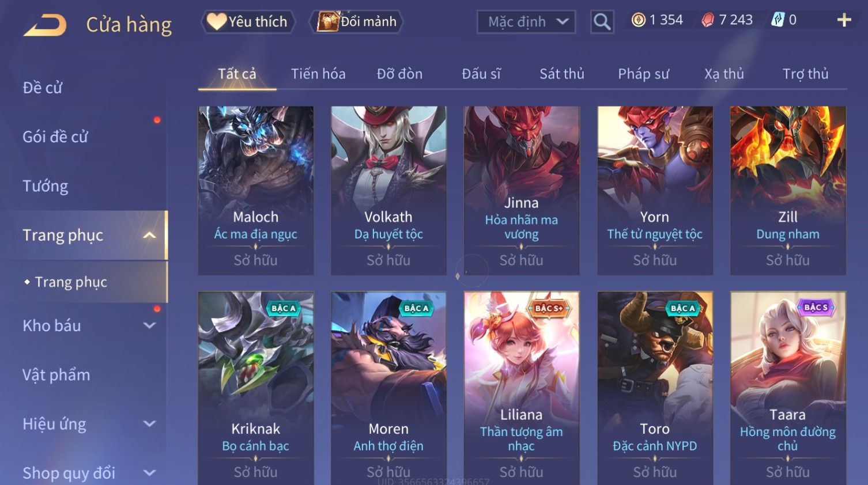Open Yêu thích heart favorites
The width and height of the screenshot is (868, 485).
[x=248, y=22]
